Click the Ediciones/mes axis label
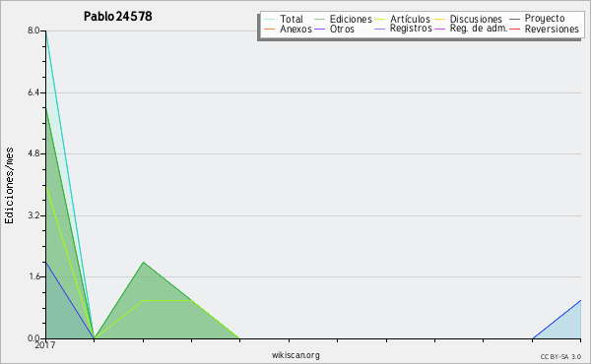Image resolution: width=591 pixels, height=364 pixels. point(9,185)
